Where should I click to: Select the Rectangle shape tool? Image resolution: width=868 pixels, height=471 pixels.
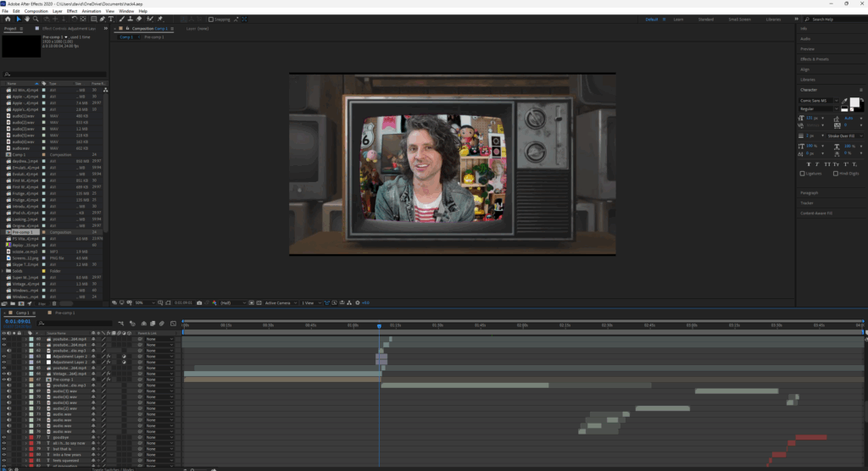coord(93,19)
